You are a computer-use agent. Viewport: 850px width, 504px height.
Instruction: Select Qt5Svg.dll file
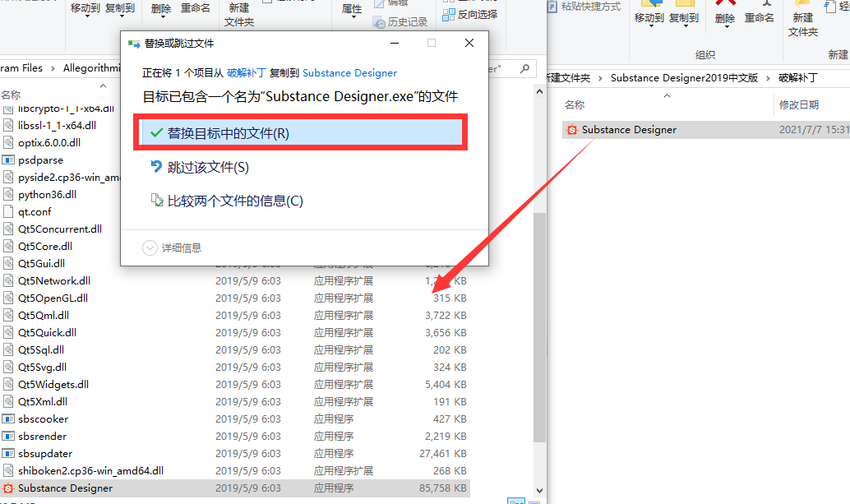[x=42, y=368]
